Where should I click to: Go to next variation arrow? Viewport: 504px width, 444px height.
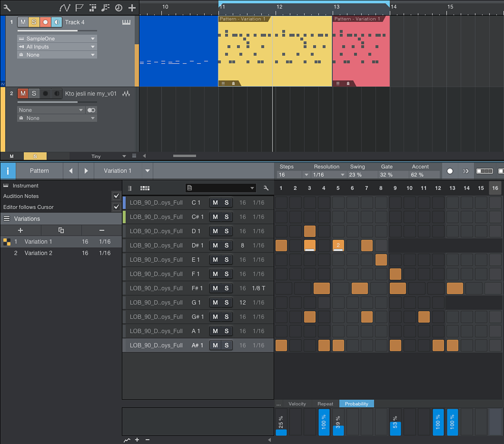[x=86, y=171]
